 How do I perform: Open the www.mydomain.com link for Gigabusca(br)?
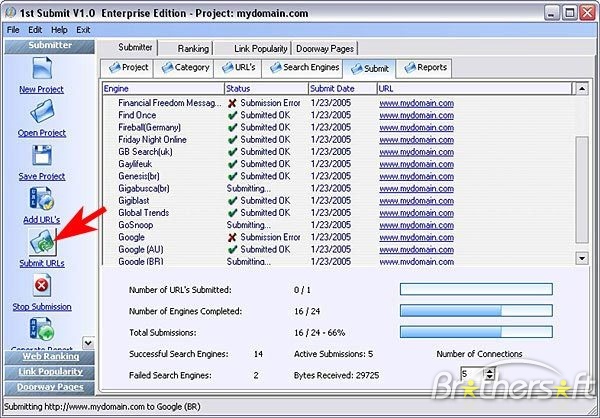tap(417, 189)
